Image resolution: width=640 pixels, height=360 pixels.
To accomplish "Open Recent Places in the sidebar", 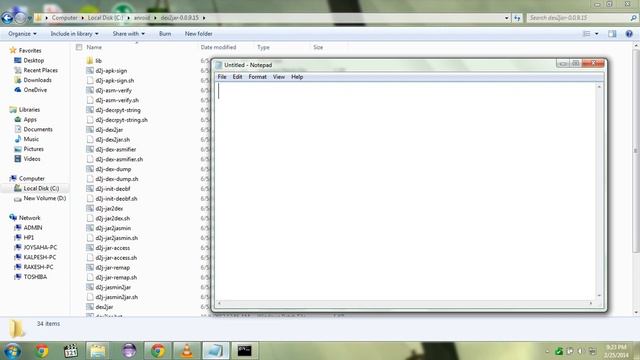I will point(40,70).
